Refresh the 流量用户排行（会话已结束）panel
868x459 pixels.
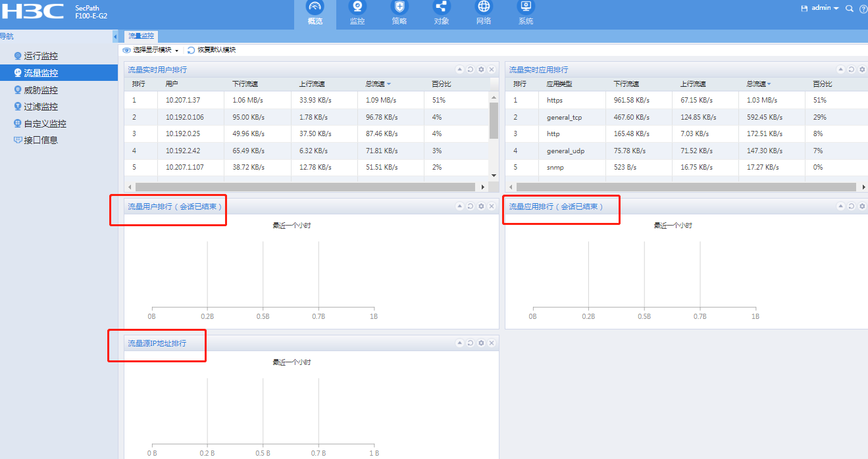(x=471, y=206)
